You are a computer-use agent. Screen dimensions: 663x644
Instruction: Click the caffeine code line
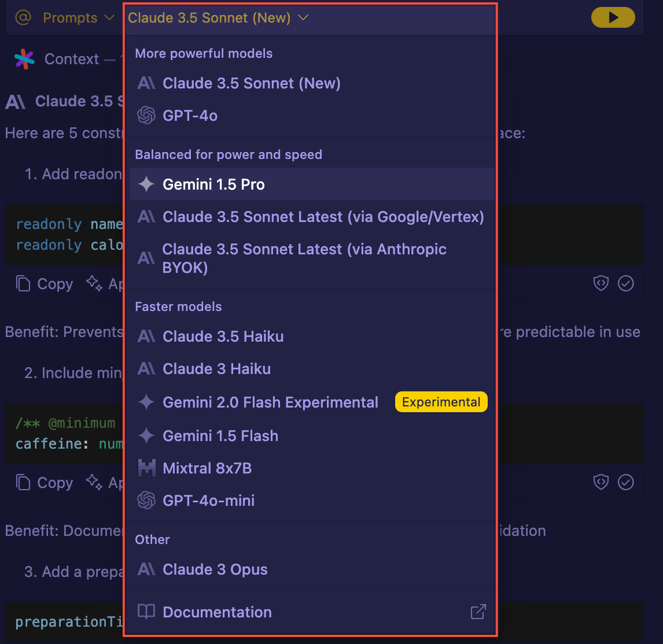69,444
